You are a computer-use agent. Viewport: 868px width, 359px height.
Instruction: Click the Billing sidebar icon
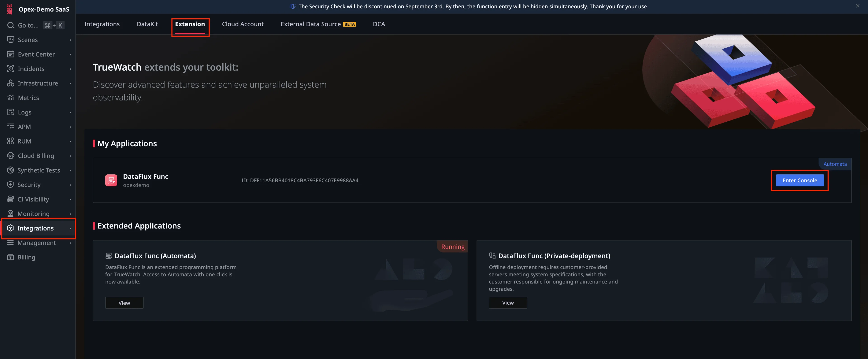pos(10,257)
